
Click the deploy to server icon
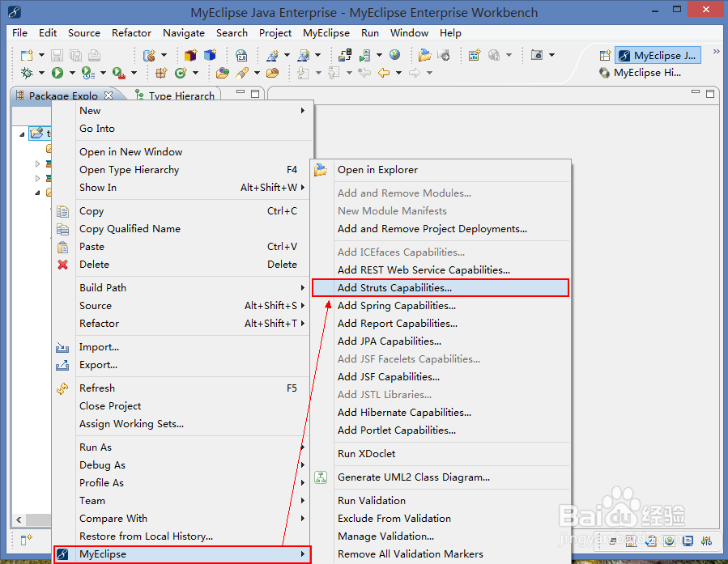point(345,55)
